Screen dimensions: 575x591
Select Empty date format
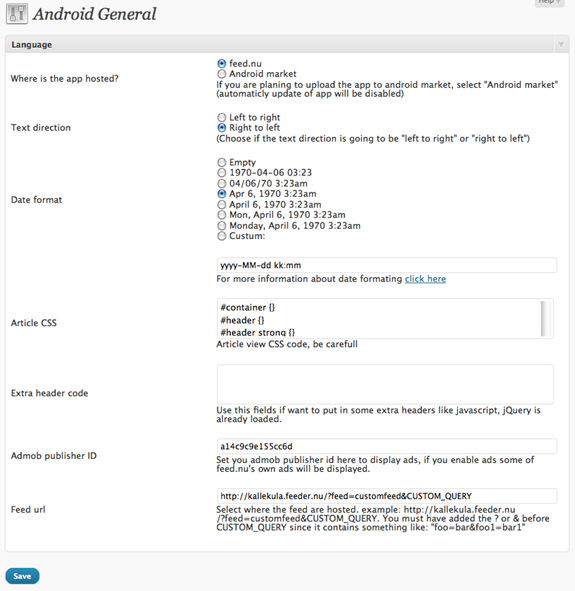click(222, 162)
